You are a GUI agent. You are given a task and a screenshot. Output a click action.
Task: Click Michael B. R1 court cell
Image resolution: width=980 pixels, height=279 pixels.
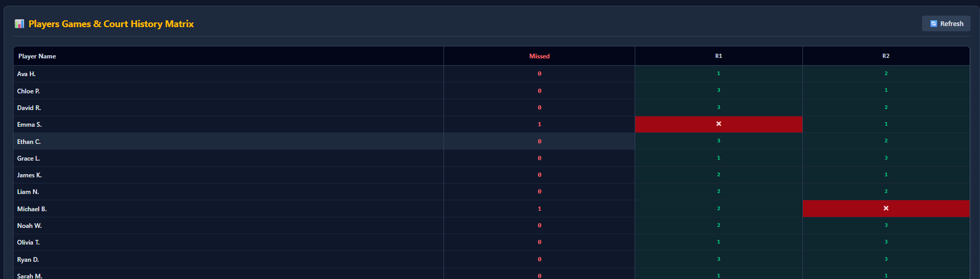pyautogui.click(x=719, y=209)
